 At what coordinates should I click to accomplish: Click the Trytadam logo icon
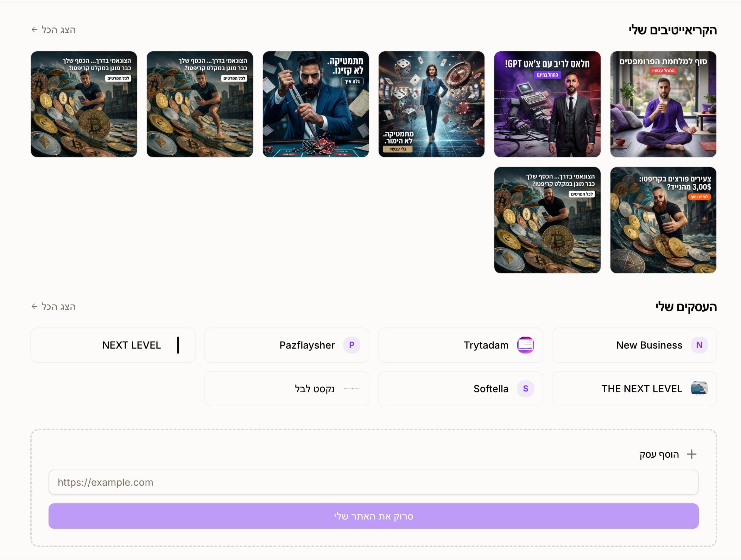click(525, 345)
